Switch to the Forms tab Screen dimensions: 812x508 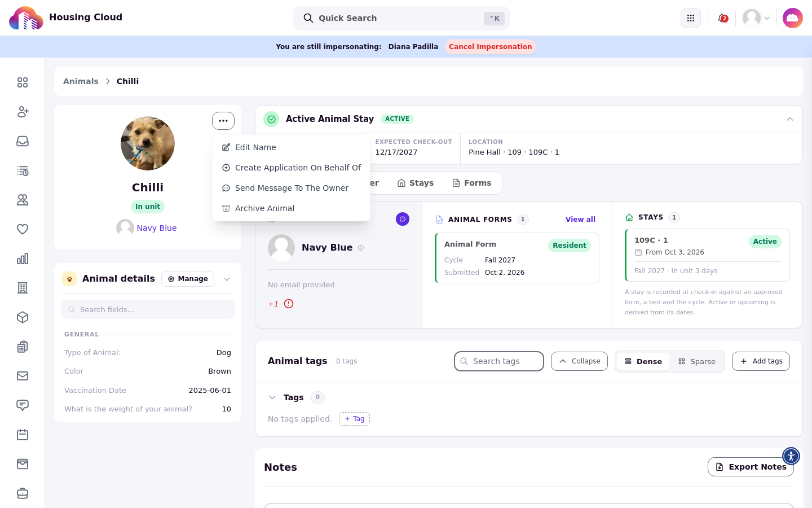(472, 183)
